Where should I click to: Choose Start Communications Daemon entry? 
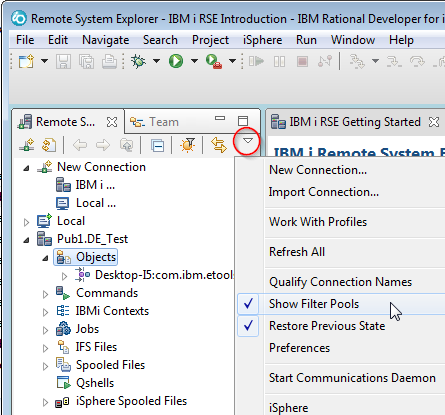352,378
